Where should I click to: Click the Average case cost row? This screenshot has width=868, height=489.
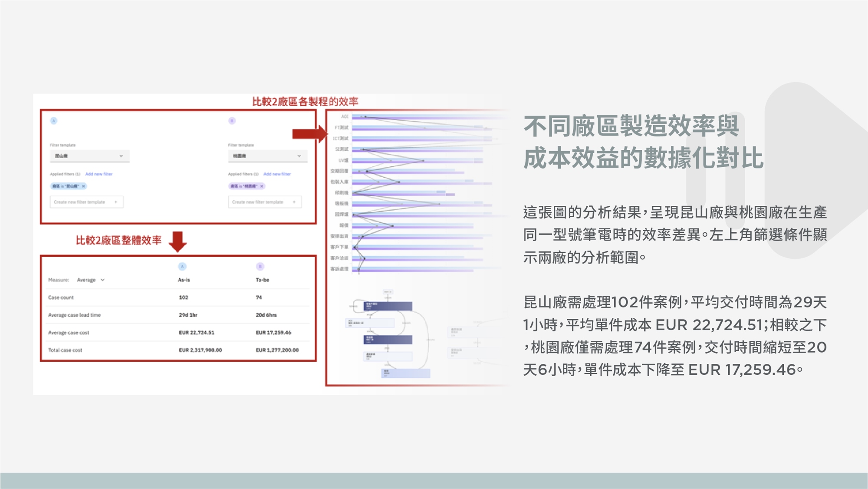(69, 333)
